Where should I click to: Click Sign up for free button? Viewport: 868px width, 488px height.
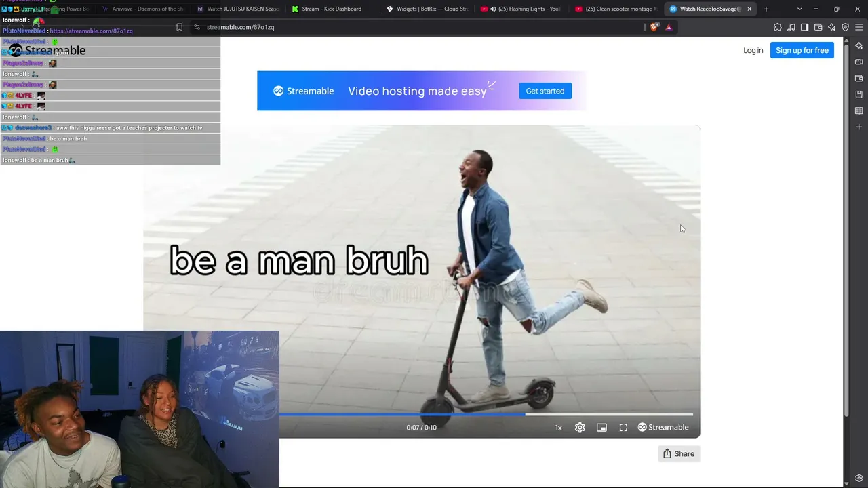(x=802, y=50)
